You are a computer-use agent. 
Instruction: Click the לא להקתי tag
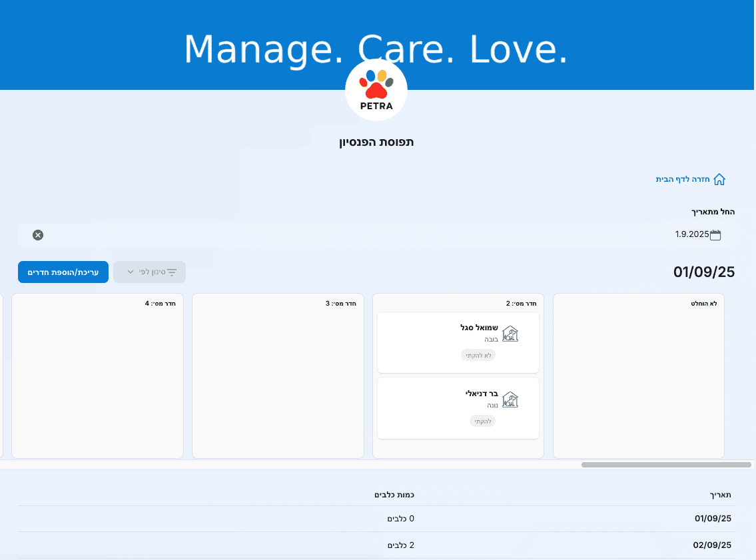click(x=478, y=356)
